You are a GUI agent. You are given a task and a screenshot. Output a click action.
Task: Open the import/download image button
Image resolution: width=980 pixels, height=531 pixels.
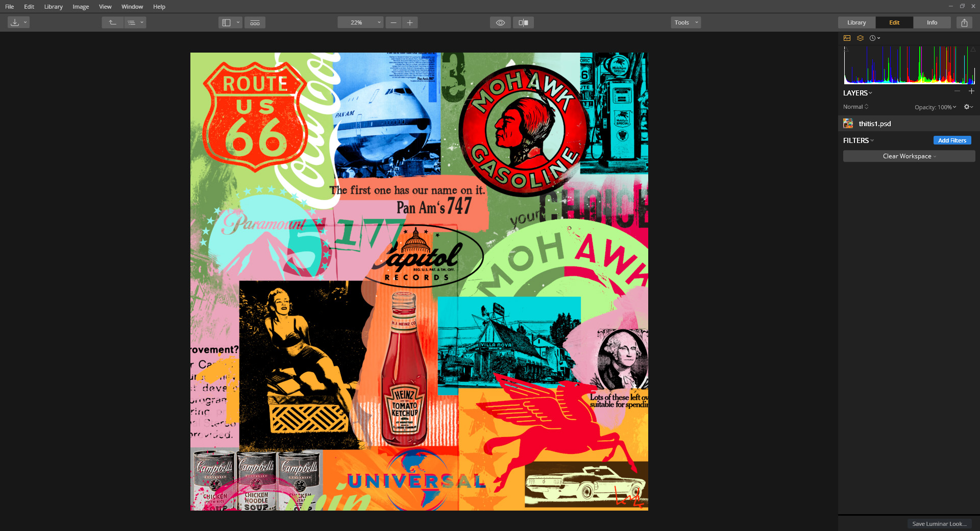(x=15, y=22)
